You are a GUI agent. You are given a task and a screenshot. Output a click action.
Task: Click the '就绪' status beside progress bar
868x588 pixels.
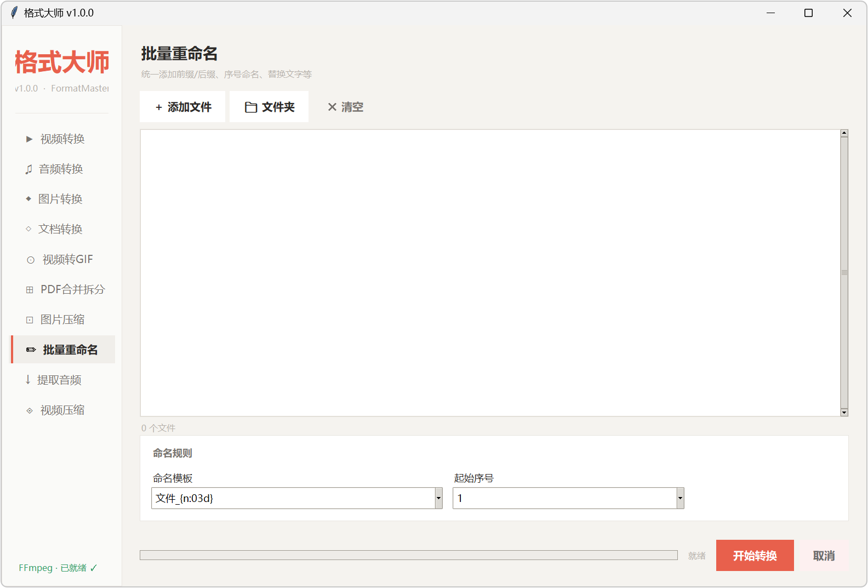pos(697,556)
